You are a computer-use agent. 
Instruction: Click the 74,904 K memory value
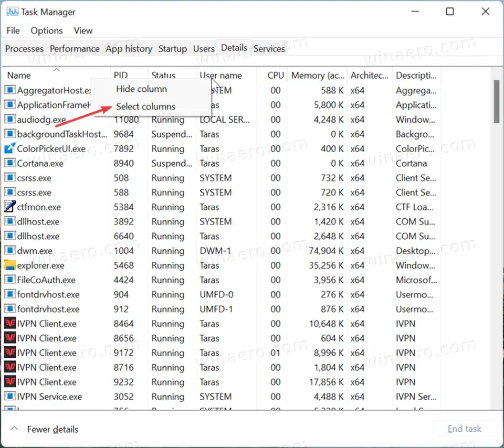pos(326,251)
